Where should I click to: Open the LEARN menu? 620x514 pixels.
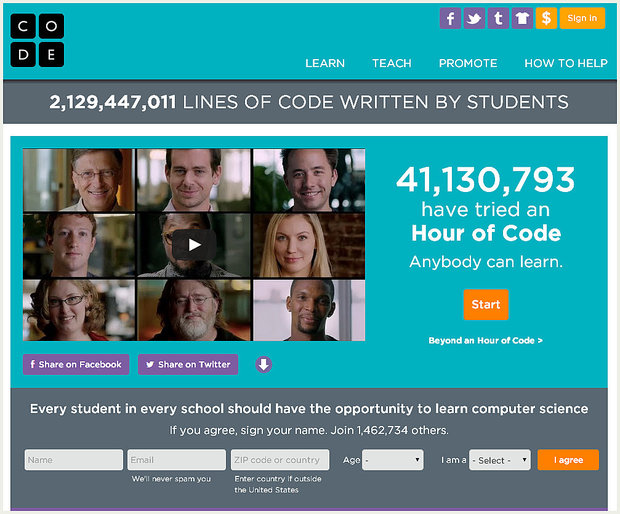pyautogui.click(x=325, y=63)
